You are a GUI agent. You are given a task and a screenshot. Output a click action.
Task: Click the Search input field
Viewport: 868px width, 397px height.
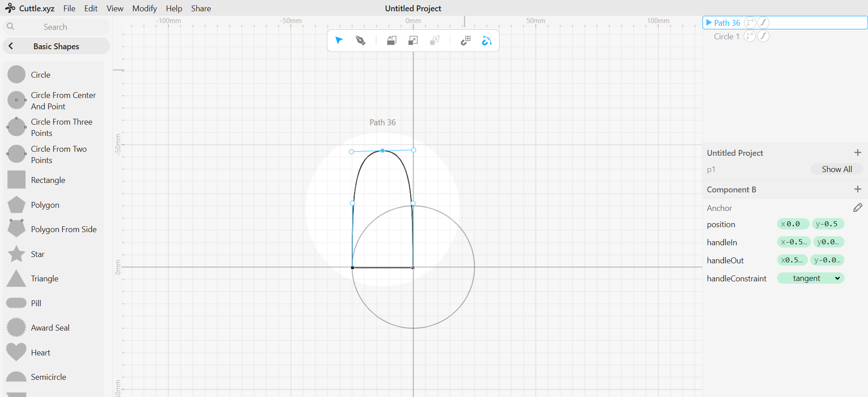pyautogui.click(x=56, y=27)
